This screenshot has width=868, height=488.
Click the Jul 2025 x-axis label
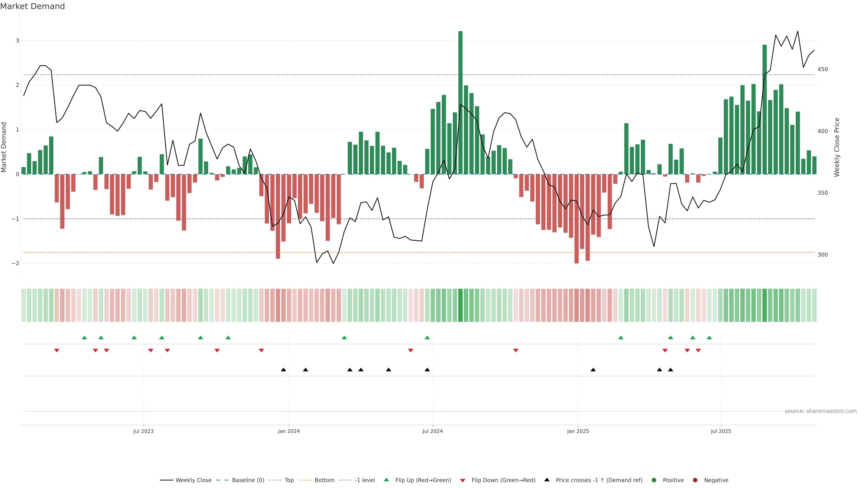(x=721, y=431)
